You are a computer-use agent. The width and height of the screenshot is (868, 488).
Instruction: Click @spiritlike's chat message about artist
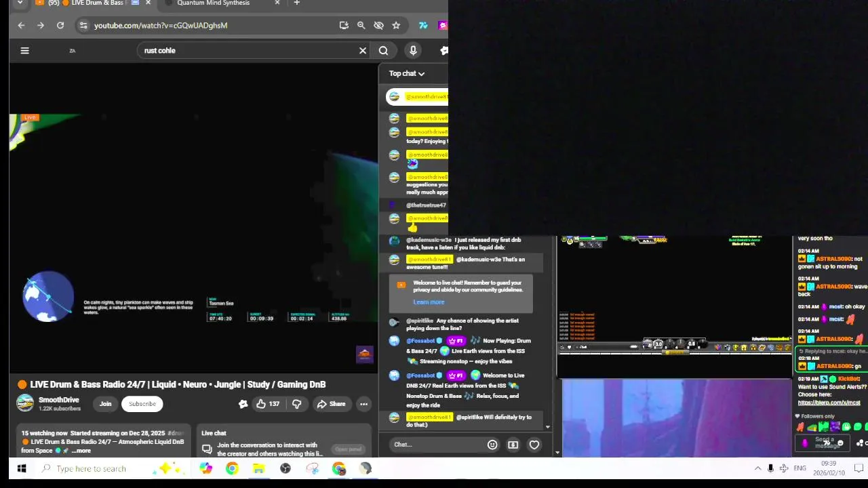click(x=466, y=324)
